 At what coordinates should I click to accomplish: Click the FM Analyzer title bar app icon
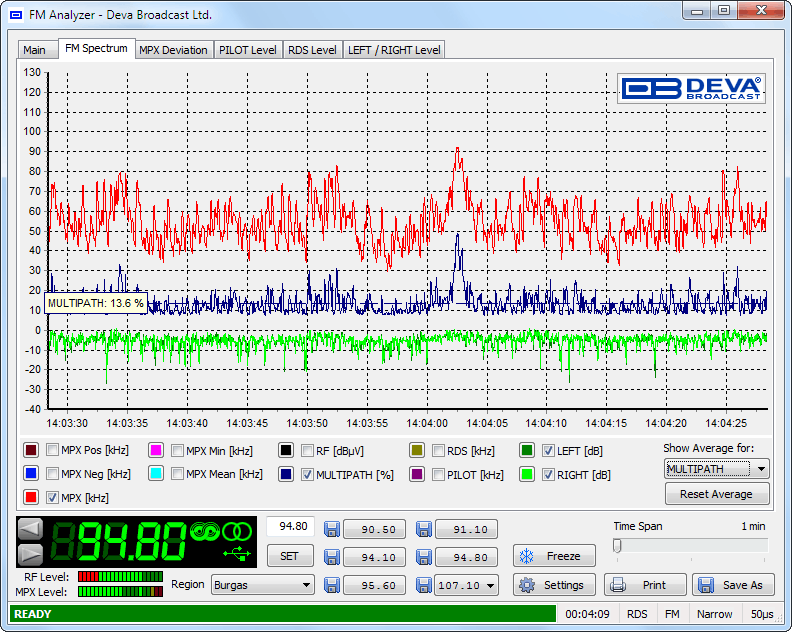click(x=17, y=15)
